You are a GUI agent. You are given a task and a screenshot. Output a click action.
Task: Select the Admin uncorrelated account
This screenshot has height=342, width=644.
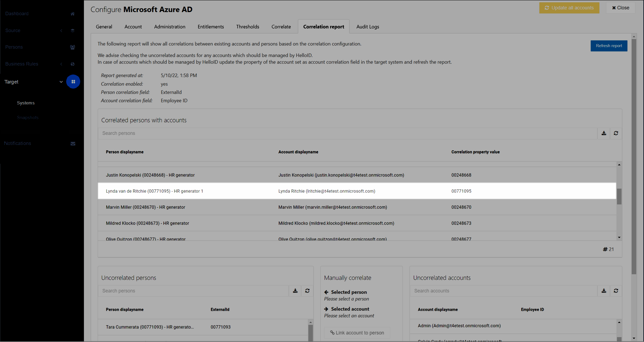coord(513,326)
